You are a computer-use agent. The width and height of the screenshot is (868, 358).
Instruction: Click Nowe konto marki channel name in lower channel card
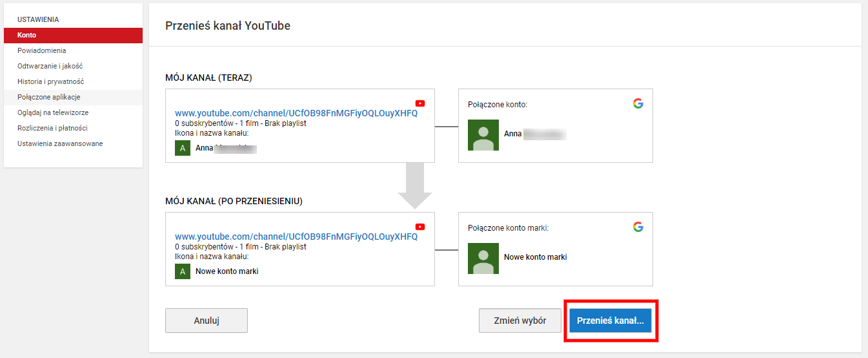coord(227,271)
